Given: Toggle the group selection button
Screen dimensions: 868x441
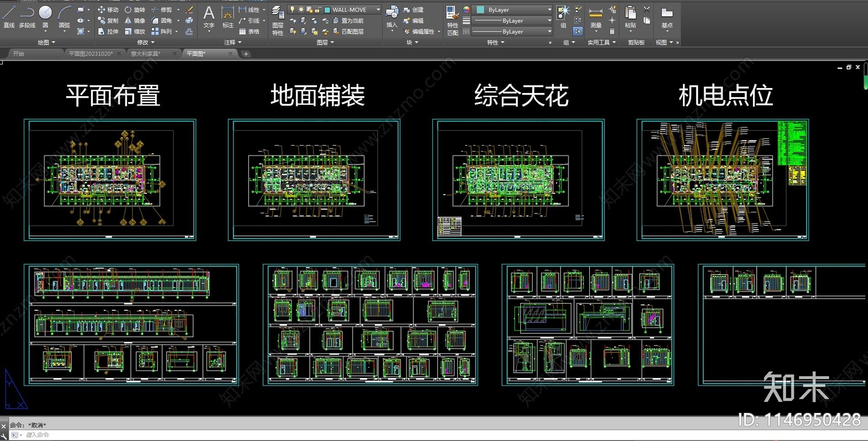Looking at the screenshot, I should [x=578, y=31].
